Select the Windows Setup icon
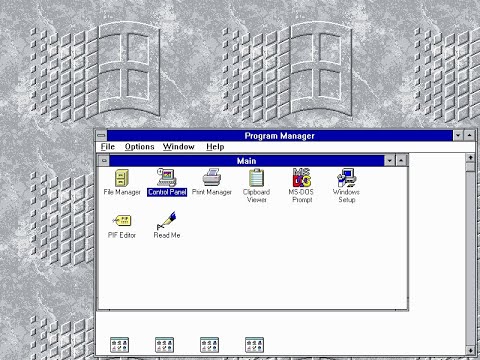 [x=347, y=177]
